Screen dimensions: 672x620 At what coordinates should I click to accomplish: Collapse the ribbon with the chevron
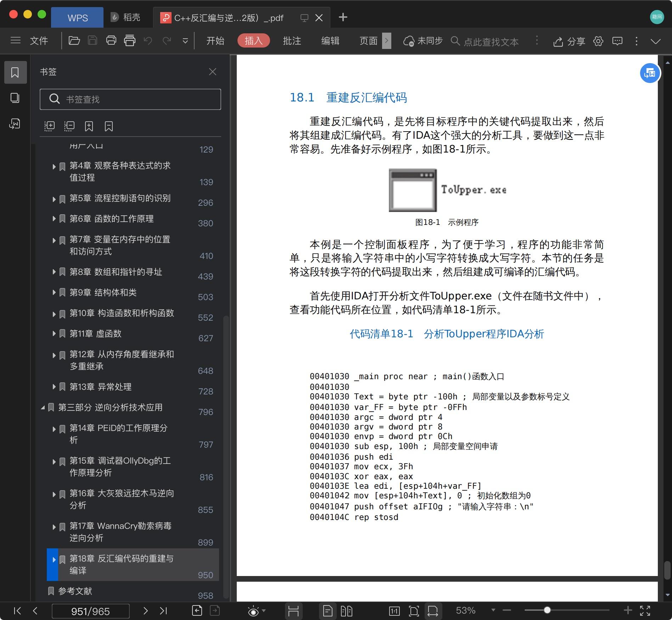click(x=656, y=41)
